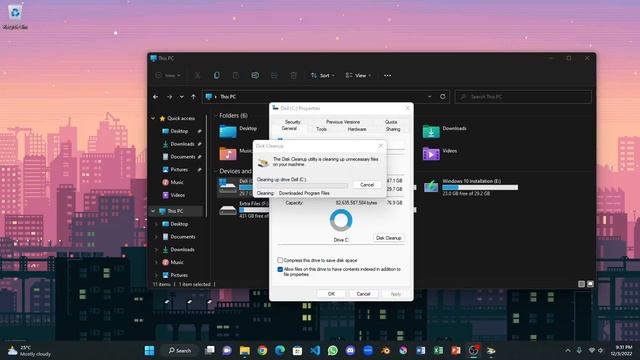Click Windows 10 Installation drive usage bar

(480, 187)
